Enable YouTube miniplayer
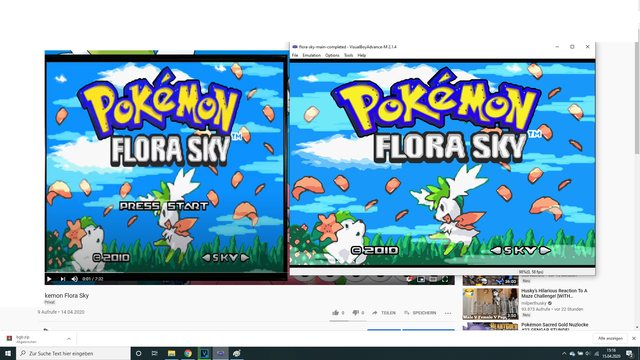This screenshot has height=360, width=640. pos(421,280)
